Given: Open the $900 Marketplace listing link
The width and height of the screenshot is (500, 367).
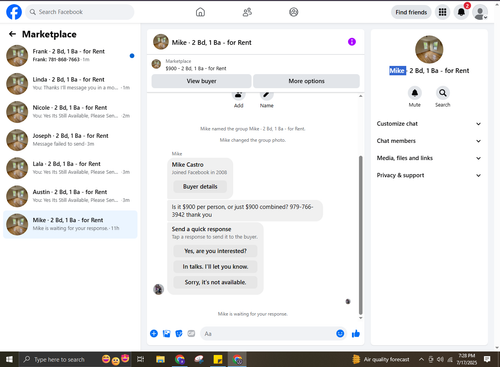Looking at the screenshot, I should 196,68.
